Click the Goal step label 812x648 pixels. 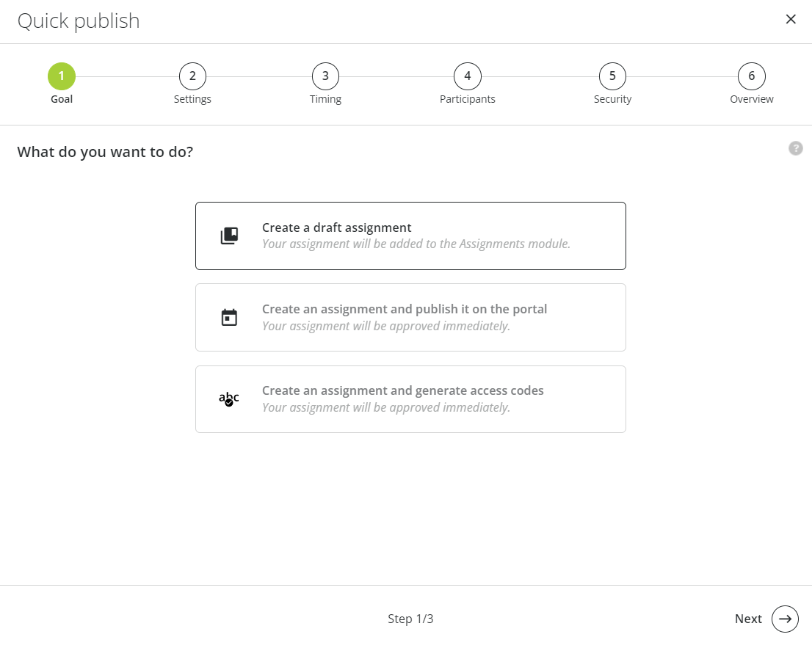point(61,98)
